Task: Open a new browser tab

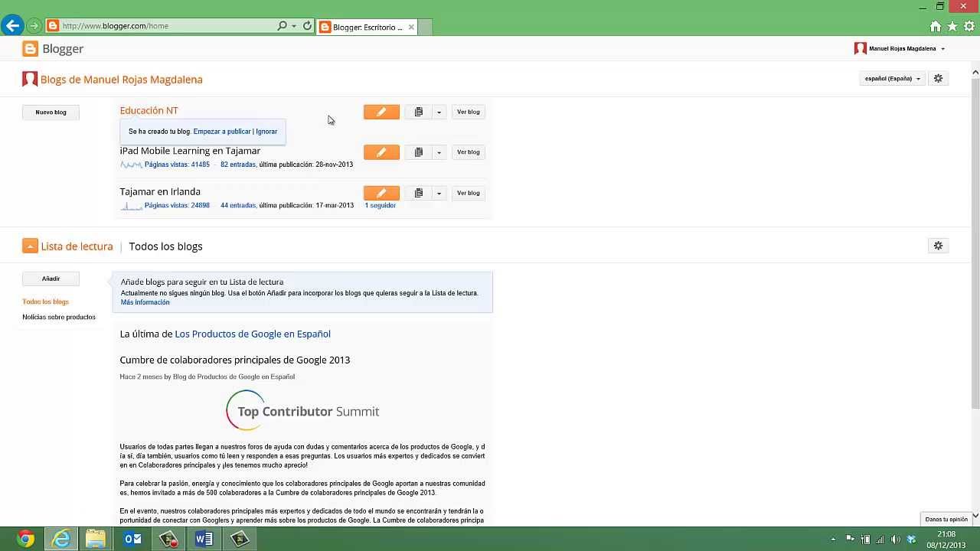Action: tap(426, 27)
